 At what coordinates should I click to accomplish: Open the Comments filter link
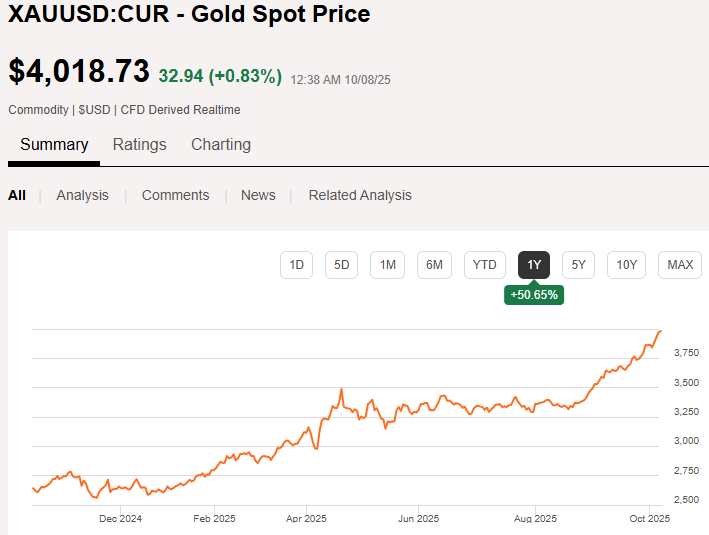175,195
